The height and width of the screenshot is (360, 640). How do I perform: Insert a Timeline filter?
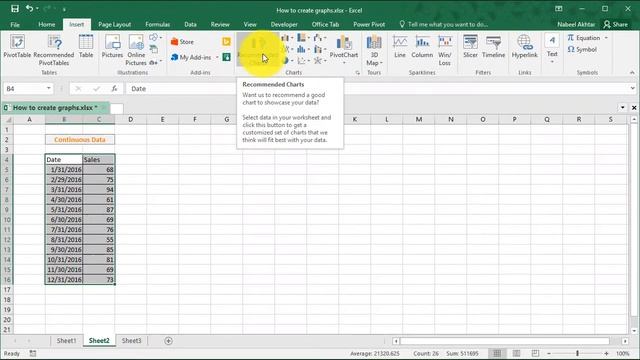[x=493, y=46]
